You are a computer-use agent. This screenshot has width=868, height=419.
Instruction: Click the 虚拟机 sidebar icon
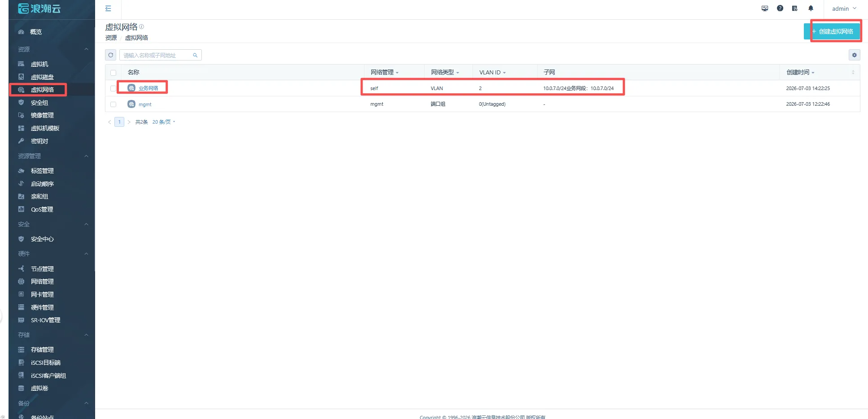coord(21,64)
